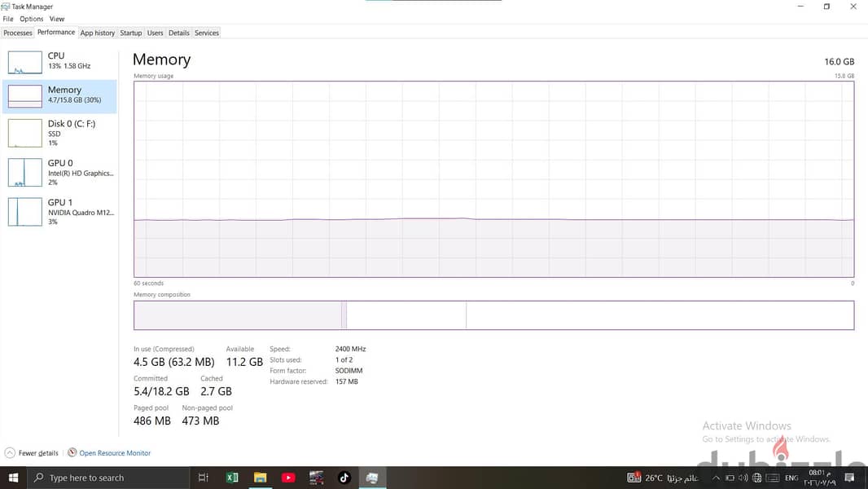This screenshot has height=489, width=868.
Task: Open the Options menu
Action: click(x=32, y=19)
